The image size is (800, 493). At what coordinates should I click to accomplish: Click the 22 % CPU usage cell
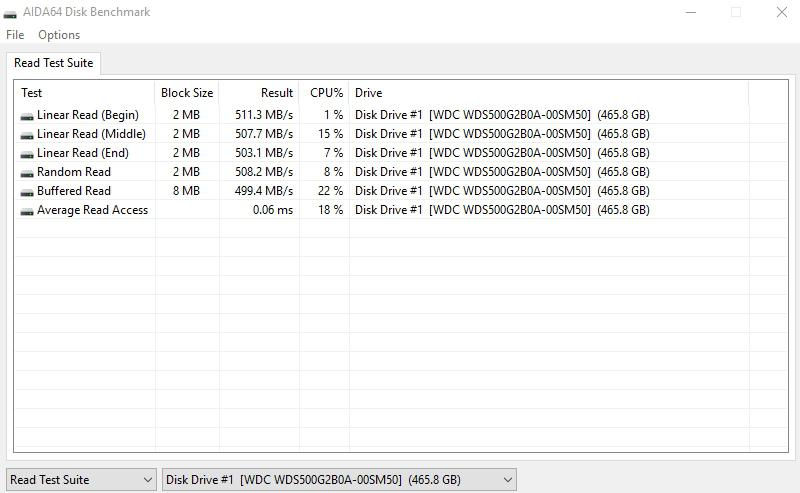pos(330,190)
